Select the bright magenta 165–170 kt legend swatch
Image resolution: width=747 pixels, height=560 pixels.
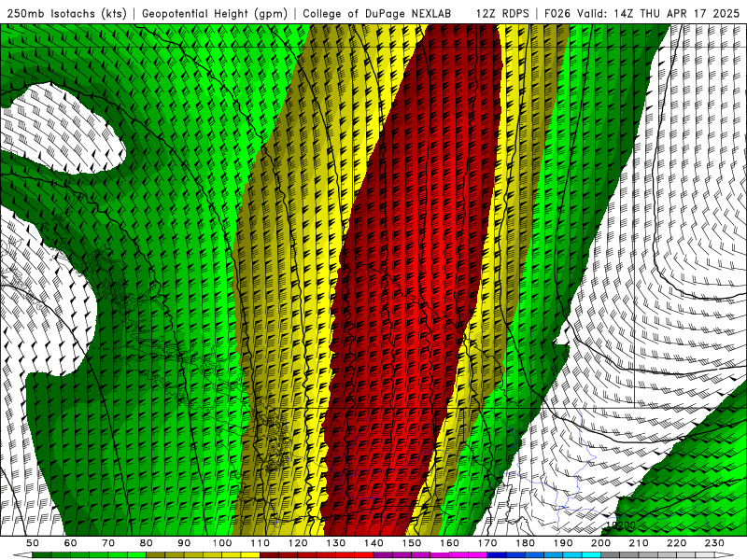click(x=478, y=555)
